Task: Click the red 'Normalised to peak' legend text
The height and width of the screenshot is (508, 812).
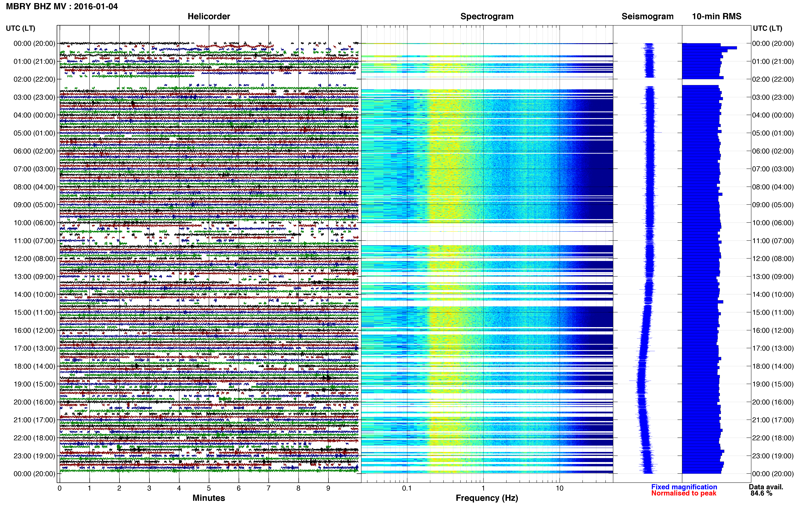Action: (684, 493)
